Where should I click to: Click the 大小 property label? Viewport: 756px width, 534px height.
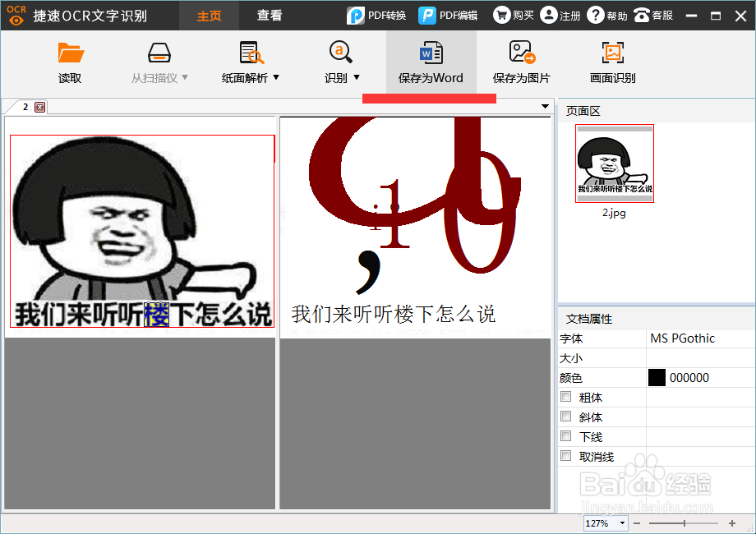[571, 358]
